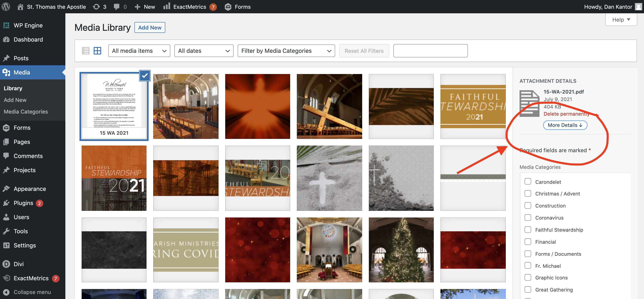644x299 pixels.
Task: Open ExactMetrics bar chart icon in admin bar
Action: pos(167,6)
